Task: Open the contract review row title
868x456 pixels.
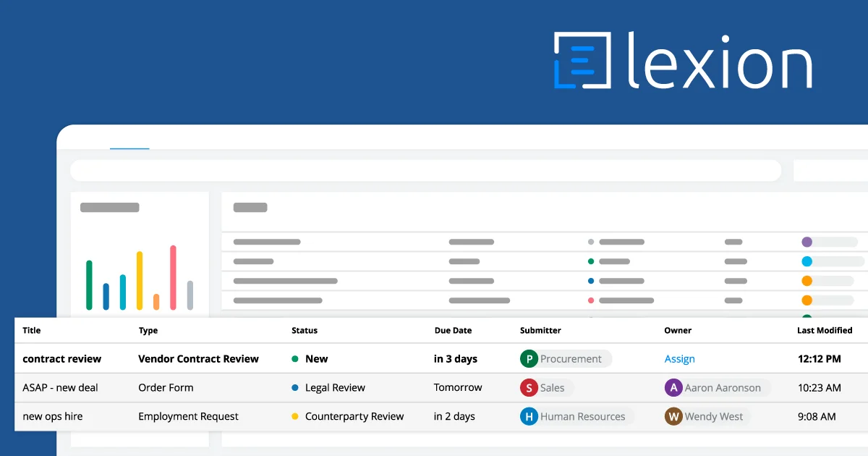Action: pos(62,359)
